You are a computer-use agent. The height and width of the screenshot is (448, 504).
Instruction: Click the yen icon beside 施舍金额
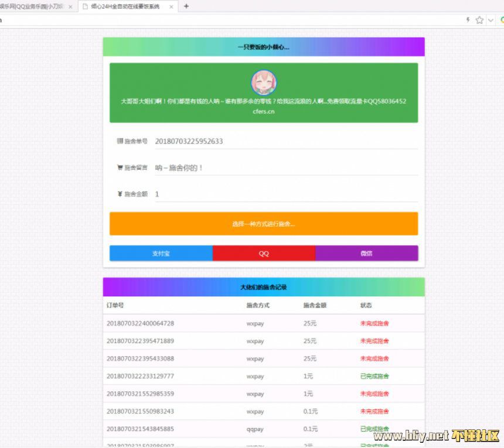tap(120, 194)
